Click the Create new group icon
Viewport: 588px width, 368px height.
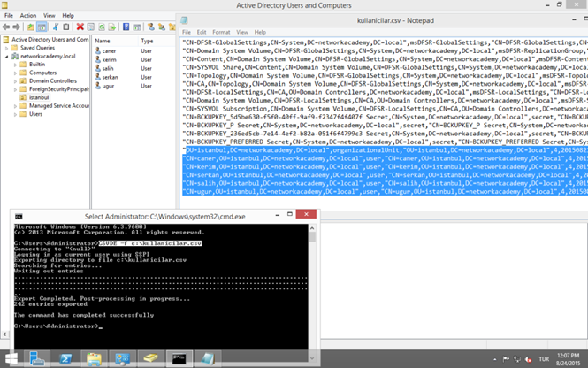point(162,27)
